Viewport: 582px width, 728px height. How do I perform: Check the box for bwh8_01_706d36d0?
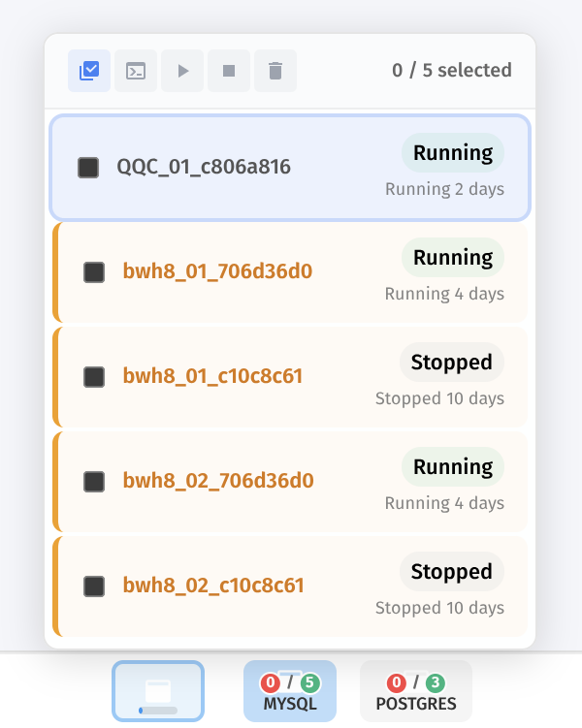(94, 272)
